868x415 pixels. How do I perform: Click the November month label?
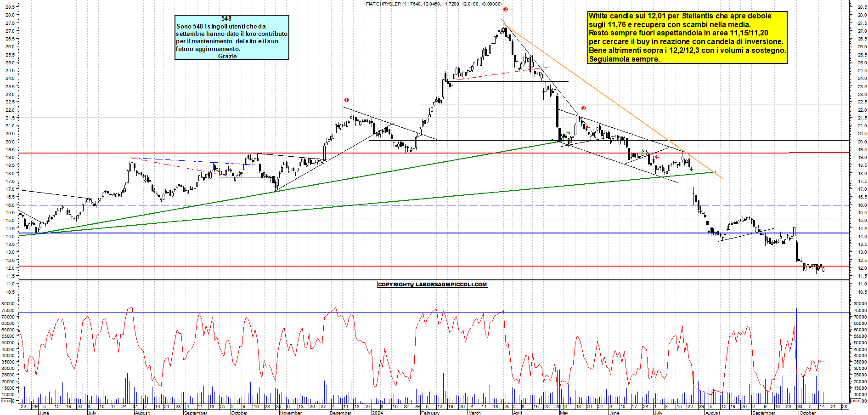[291, 413]
